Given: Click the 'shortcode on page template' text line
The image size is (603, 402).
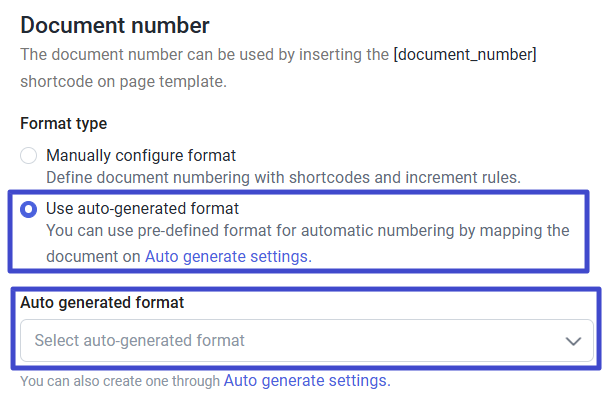Looking at the screenshot, I should (x=123, y=81).
